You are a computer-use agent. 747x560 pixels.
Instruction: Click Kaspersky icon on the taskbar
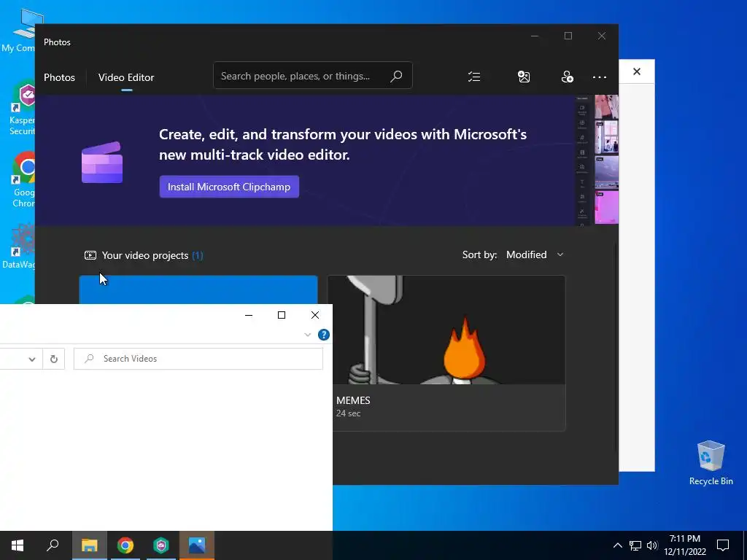[161, 545]
